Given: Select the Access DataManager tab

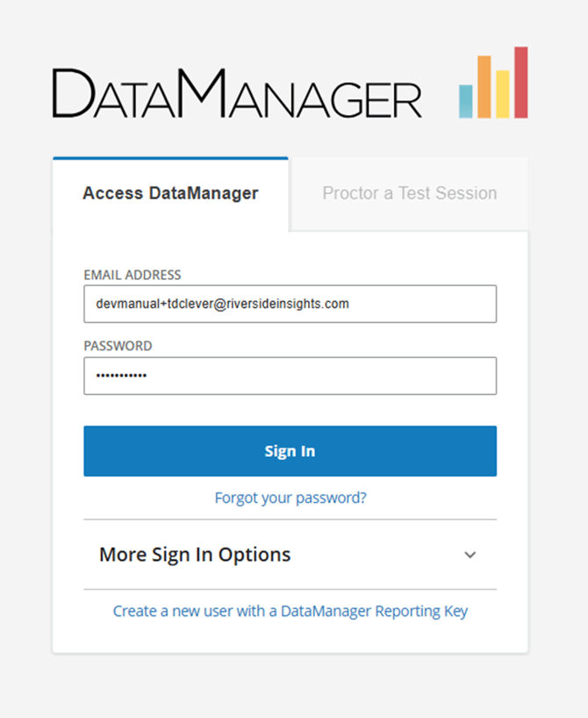Looking at the screenshot, I should pyautogui.click(x=170, y=194).
